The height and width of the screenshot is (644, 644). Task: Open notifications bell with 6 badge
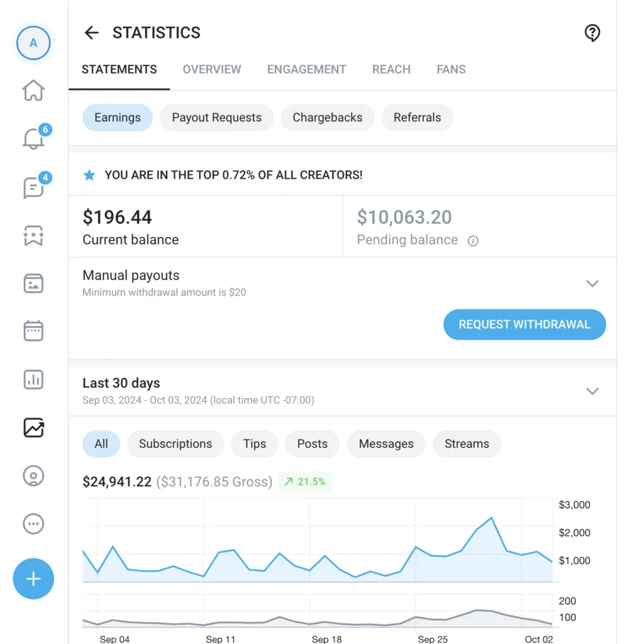point(35,138)
